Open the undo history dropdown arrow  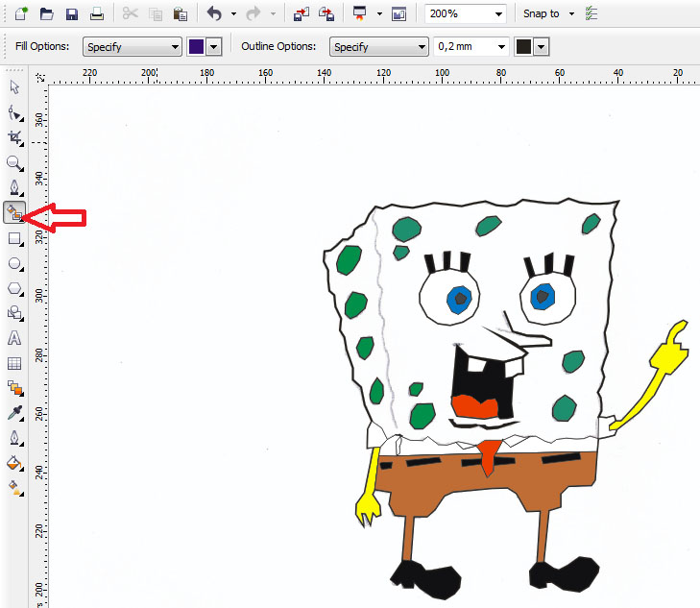(x=233, y=13)
